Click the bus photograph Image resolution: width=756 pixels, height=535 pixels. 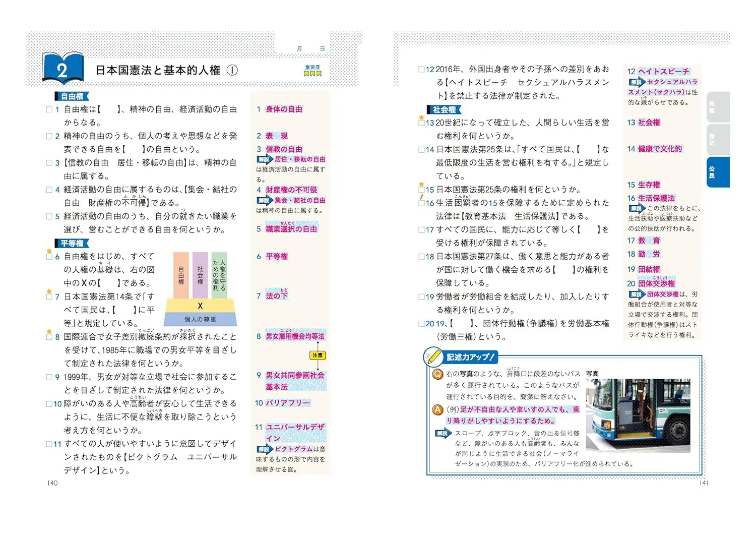(x=638, y=415)
